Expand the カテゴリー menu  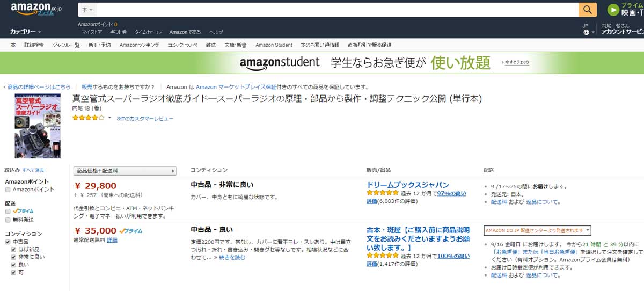(26, 32)
